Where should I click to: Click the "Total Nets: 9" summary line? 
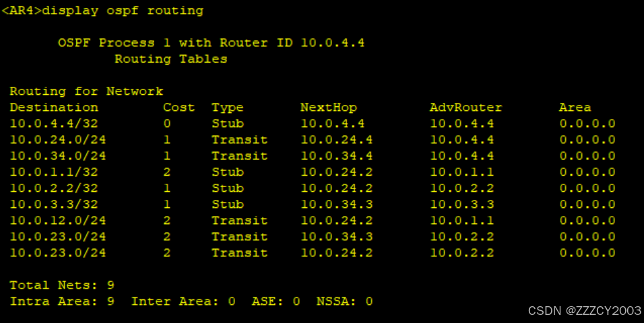[x=62, y=285]
